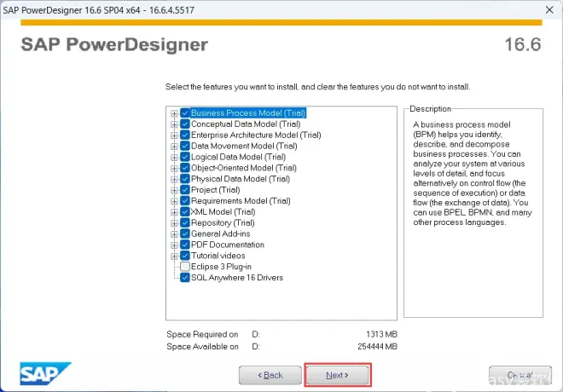This screenshot has height=392, width=563.
Task: Enable the Eclipse 3 Plug-in checkbox
Action: coord(185,267)
